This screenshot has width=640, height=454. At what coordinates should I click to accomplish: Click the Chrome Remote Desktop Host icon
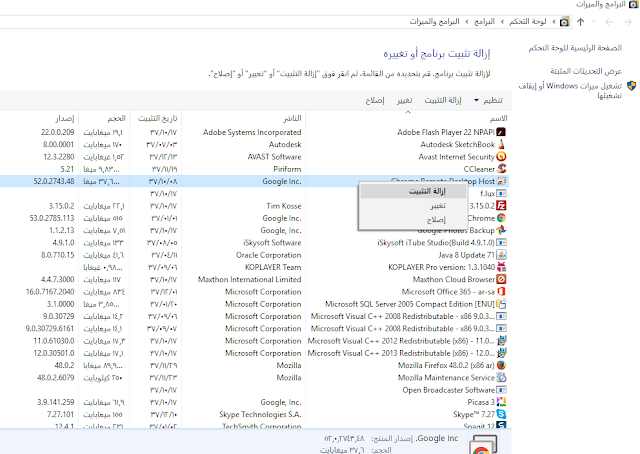point(501,181)
